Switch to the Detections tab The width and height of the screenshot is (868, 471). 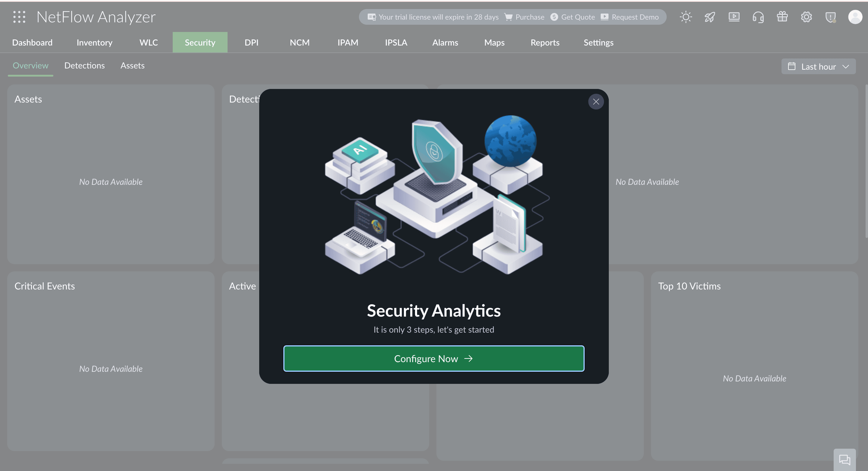(x=84, y=65)
